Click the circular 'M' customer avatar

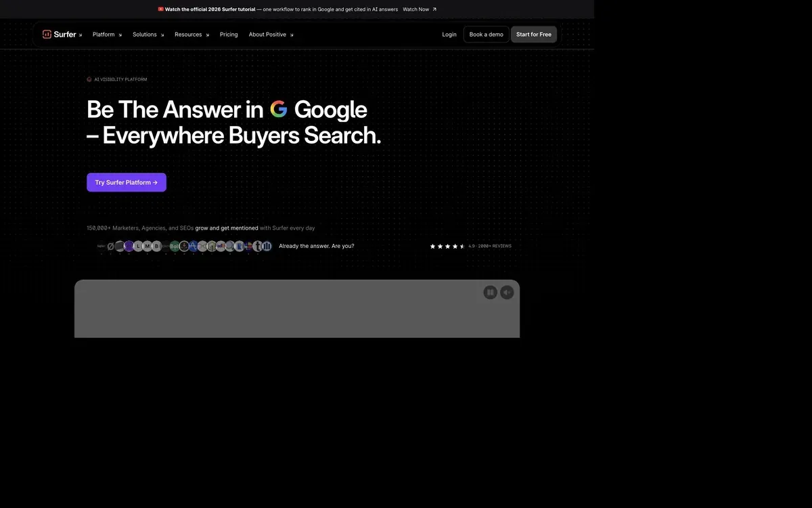[x=148, y=246]
